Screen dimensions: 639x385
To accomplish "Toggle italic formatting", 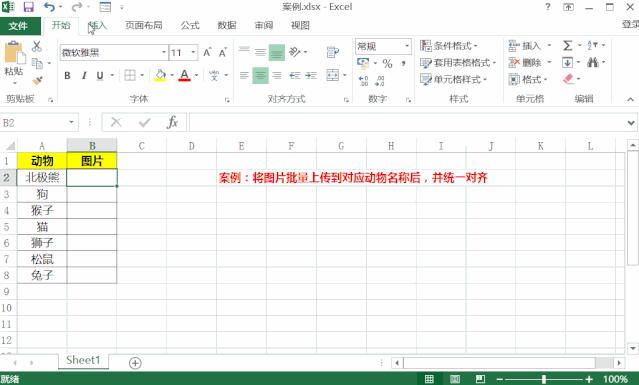I will click(84, 75).
